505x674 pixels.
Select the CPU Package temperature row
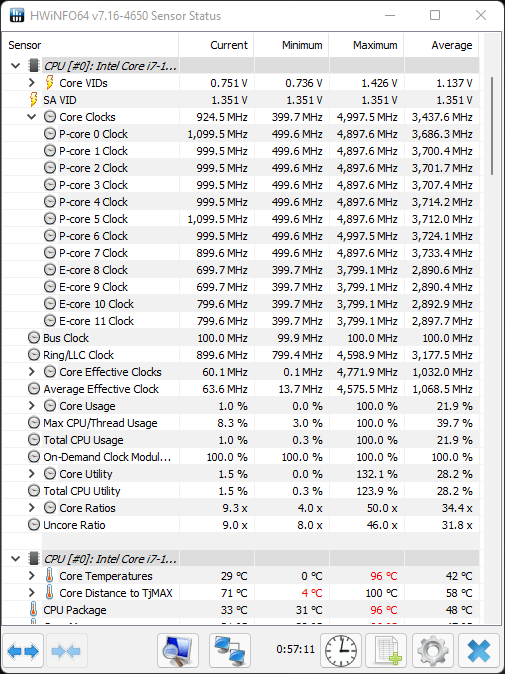[241, 610]
